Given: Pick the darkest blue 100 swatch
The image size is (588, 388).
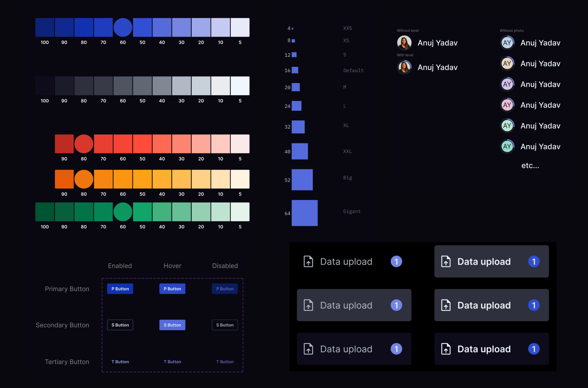Looking at the screenshot, I should click(x=45, y=27).
